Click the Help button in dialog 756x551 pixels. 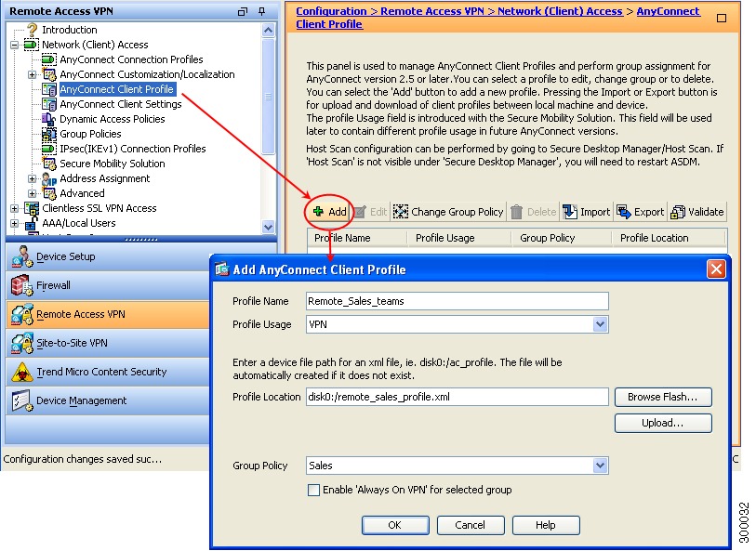coord(546,525)
